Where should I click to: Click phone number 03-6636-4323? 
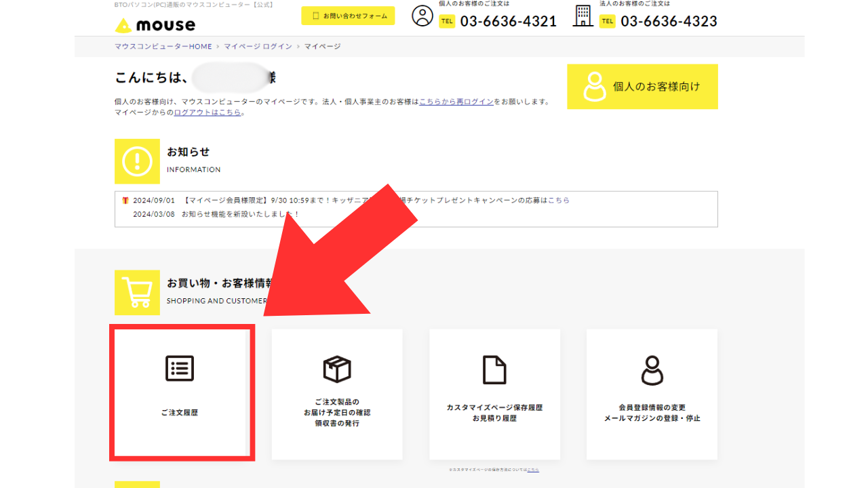point(669,22)
